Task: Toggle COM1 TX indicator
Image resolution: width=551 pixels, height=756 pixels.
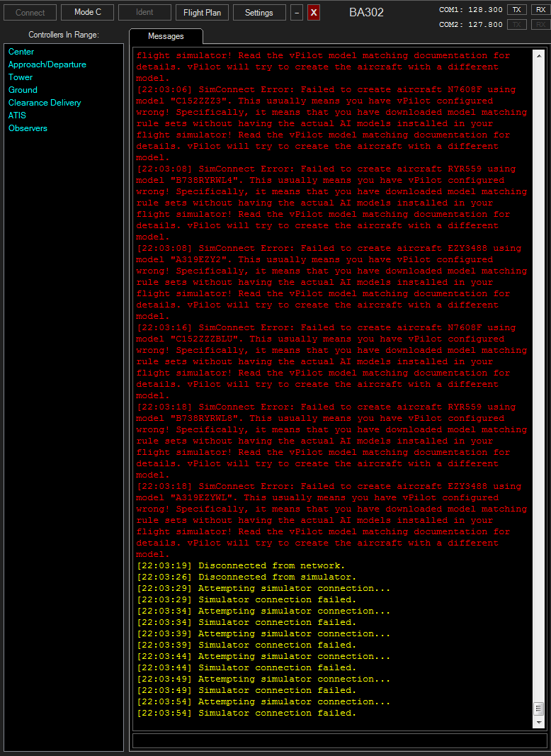Action: (516, 10)
